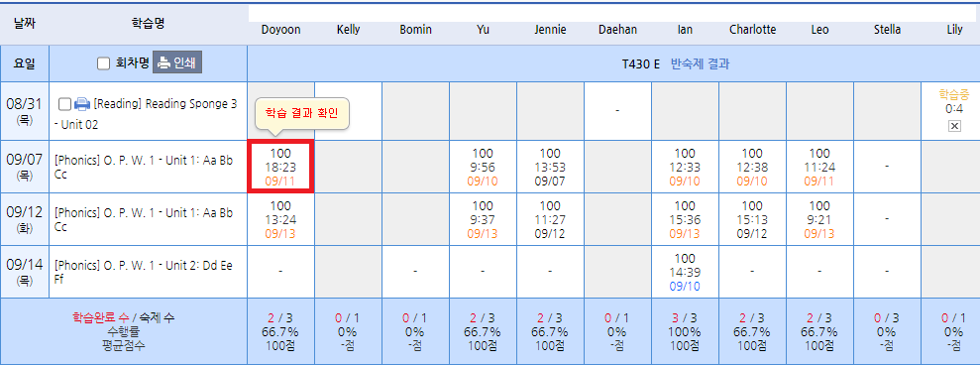This screenshot has height=365, width=980.
Task: Click the printer icon beside Reading Sponge 3
Action: pos(82,104)
